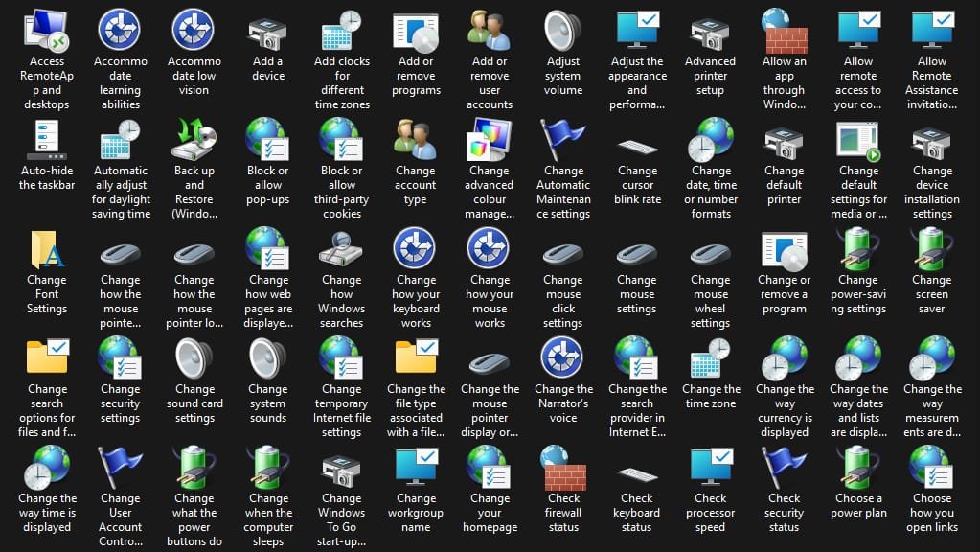Open Block or allow third-party cookies
The width and height of the screenshot is (980, 552).
(341, 139)
